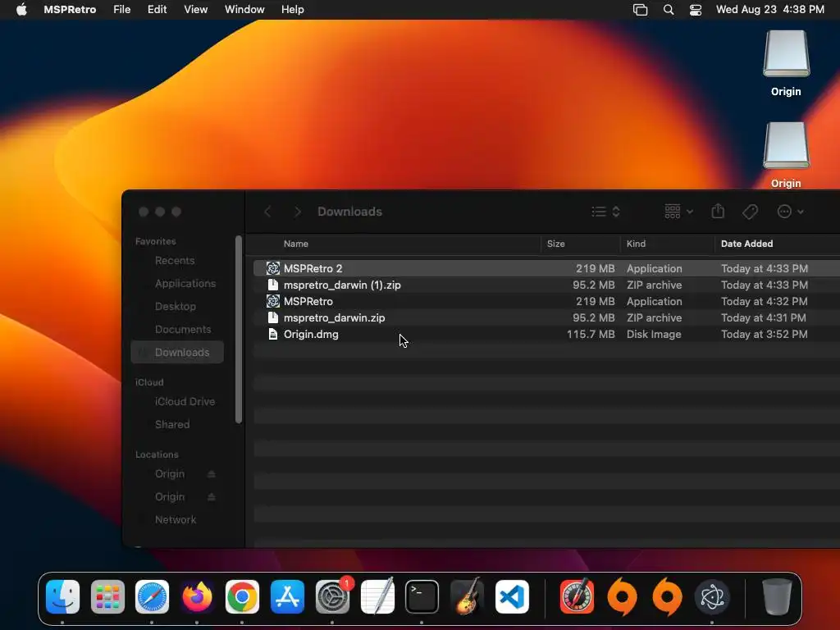Viewport: 840px width, 630px height.
Task: Open the Apple menu
Action: point(21,9)
